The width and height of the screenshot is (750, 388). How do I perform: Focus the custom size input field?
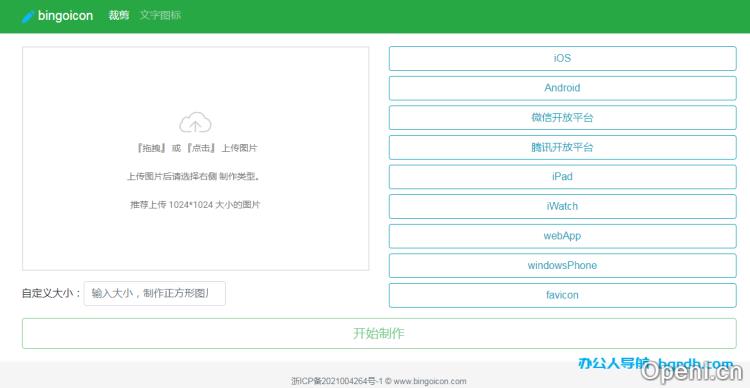click(154, 293)
